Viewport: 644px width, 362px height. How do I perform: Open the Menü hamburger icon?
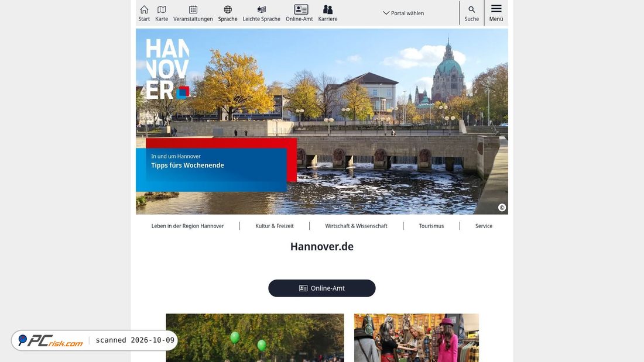(496, 13)
